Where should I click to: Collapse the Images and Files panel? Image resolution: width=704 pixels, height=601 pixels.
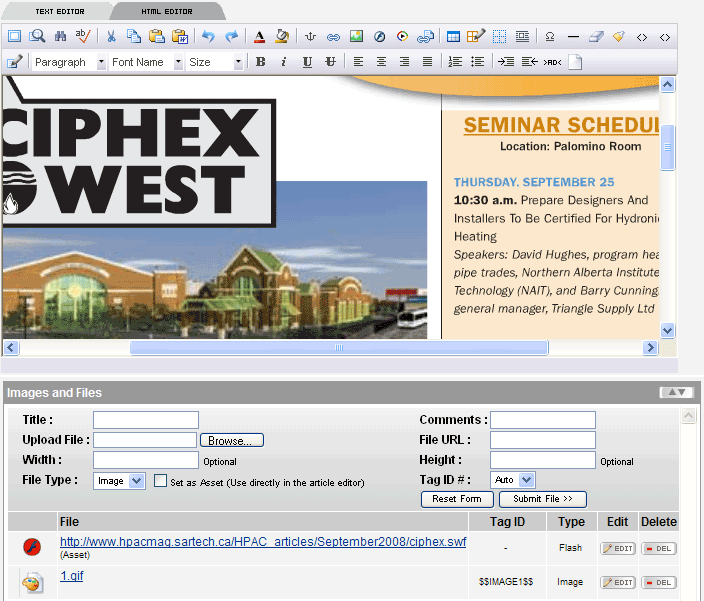click(676, 392)
